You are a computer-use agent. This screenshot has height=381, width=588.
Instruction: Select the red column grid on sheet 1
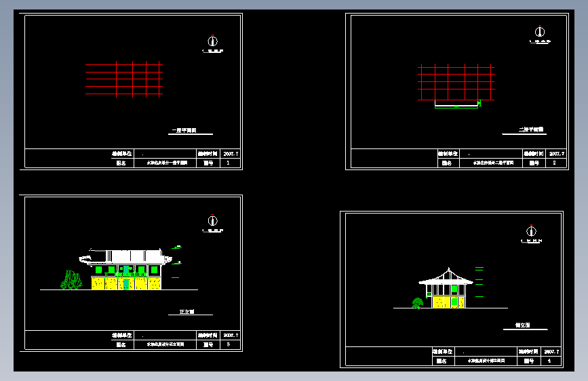click(x=124, y=79)
